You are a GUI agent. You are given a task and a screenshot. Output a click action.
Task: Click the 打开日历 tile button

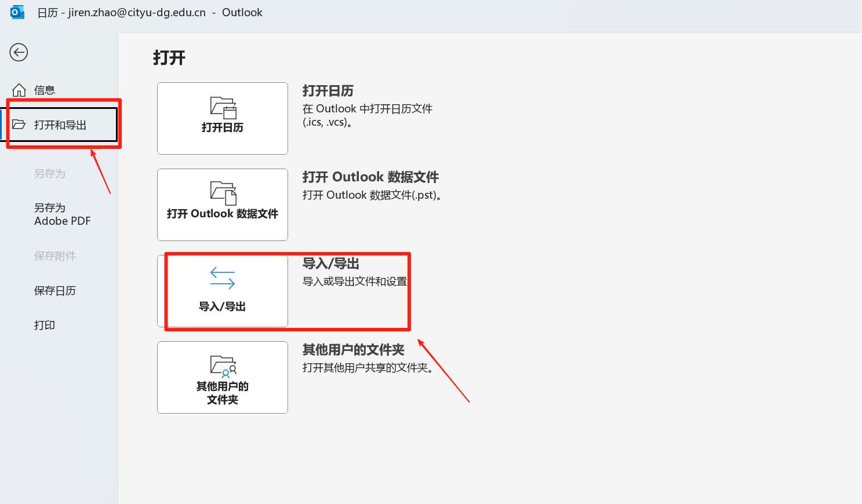(223, 118)
